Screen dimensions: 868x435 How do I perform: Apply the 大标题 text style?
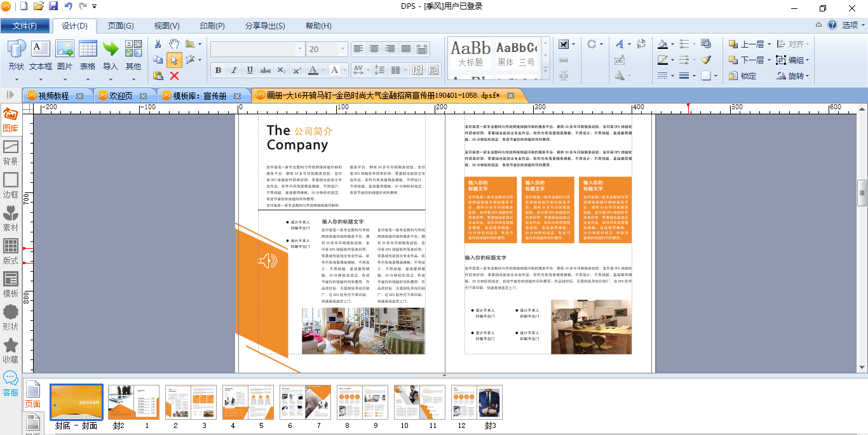point(470,55)
